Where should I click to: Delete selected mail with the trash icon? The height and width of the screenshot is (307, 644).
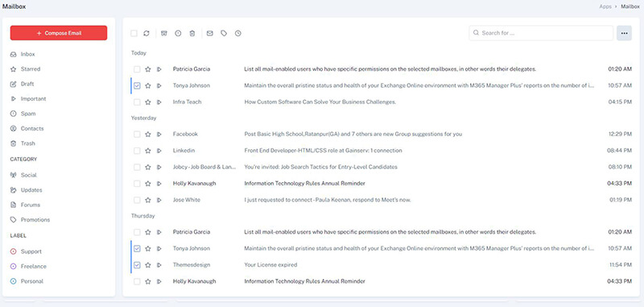click(x=192, y=33)
